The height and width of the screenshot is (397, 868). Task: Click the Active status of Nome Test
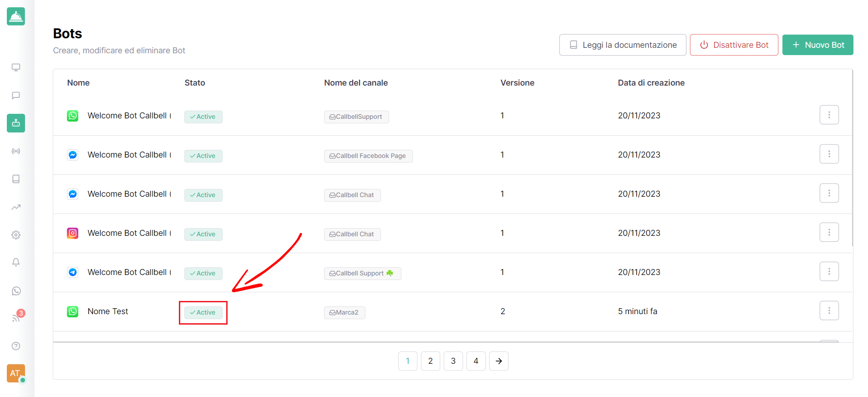click(x=203, y=312)
